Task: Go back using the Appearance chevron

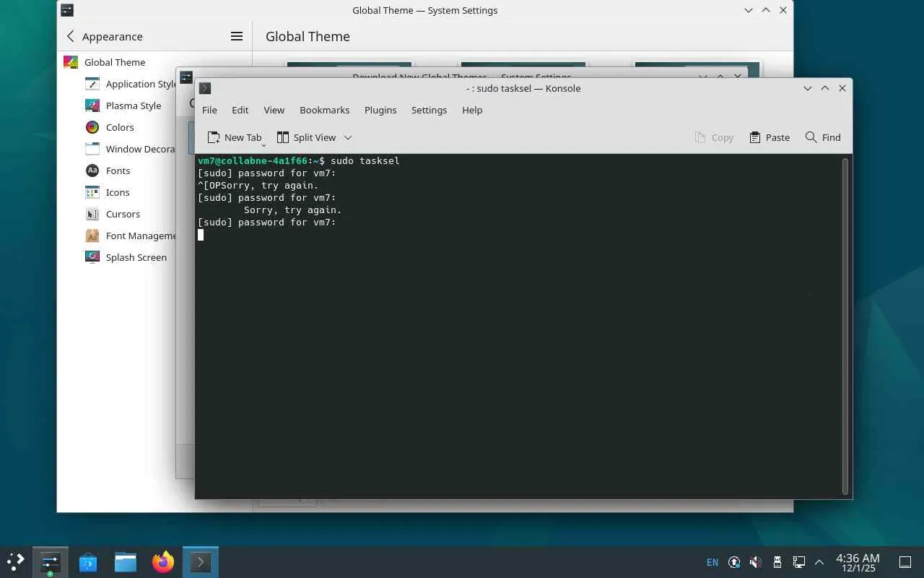Action: (x=71, y=36)
